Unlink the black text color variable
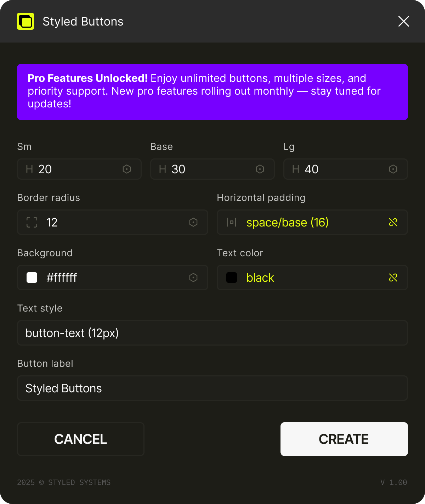The width and height of the screenshot is (425, 504). coord(393,278)
